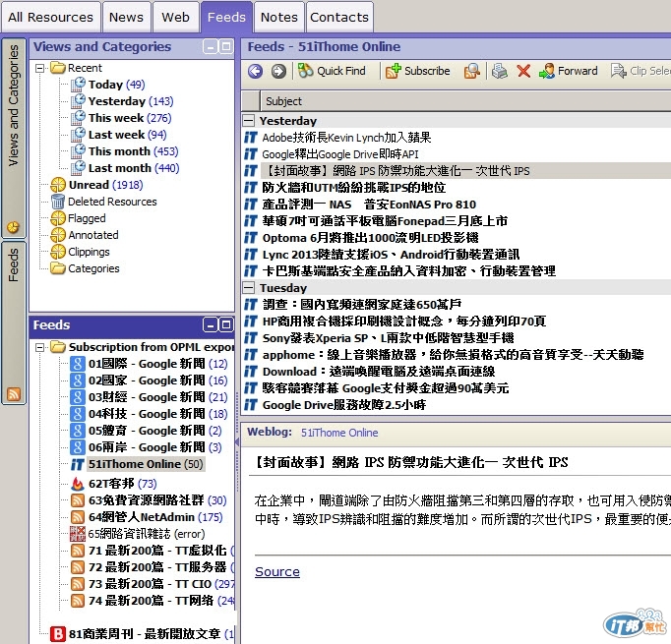This screenshot has width=671, height=644.
Task: Click the Back navigation arrow icon
Action: coord(256,71)
